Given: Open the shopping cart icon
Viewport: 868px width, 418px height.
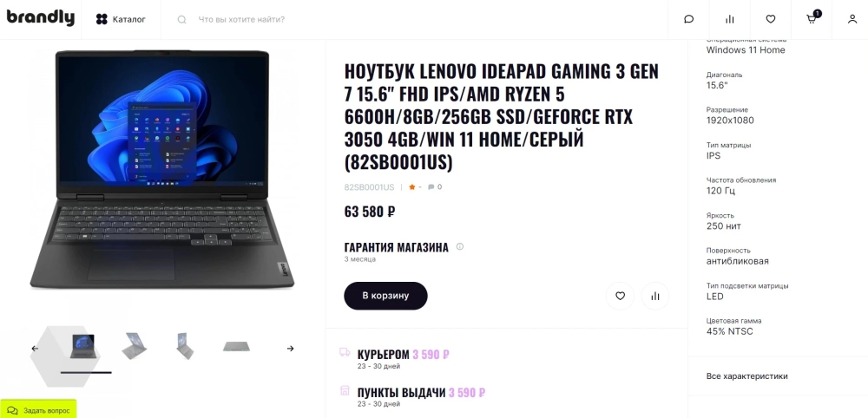Looking at the screenshot, I should (x=812, y=18).
